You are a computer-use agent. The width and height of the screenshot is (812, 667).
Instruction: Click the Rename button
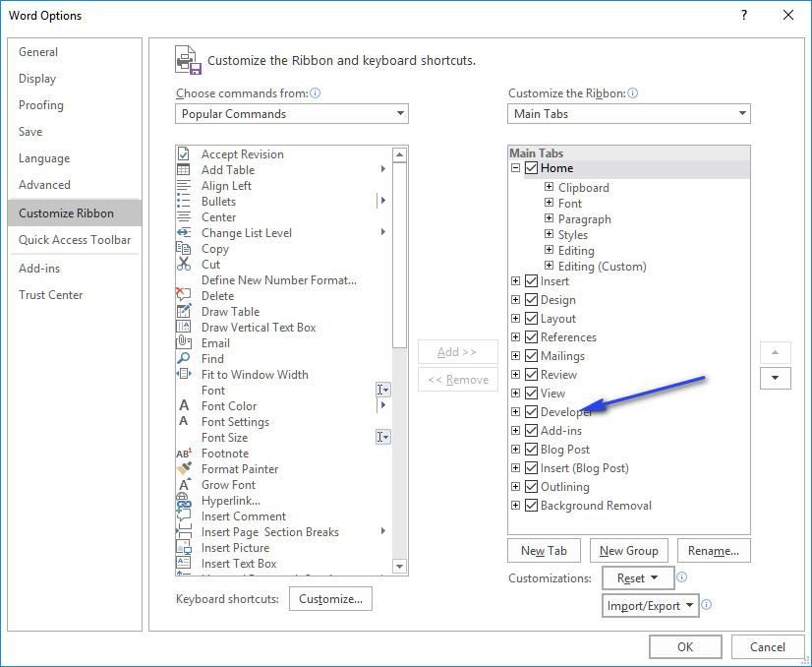[714, 550]
